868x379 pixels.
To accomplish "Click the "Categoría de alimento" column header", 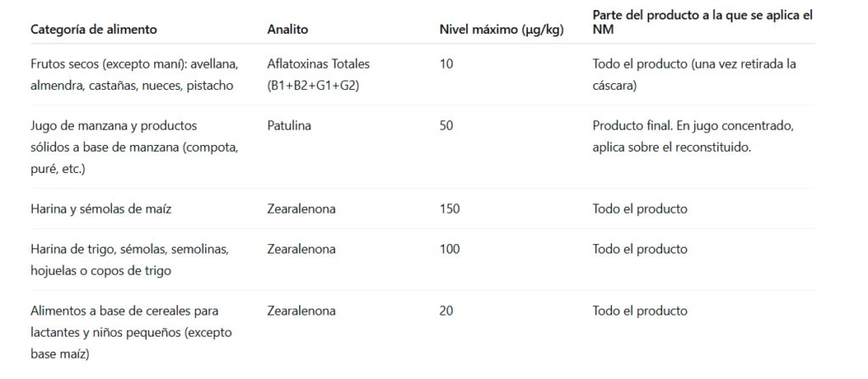I will click(x=93, y=30).
